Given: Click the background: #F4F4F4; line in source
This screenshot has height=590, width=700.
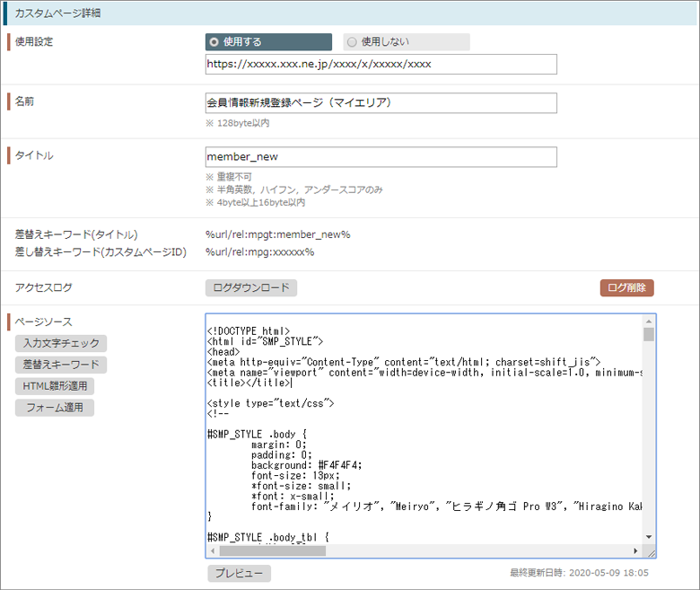Looking at the screenshot, I should click(306, 465).
